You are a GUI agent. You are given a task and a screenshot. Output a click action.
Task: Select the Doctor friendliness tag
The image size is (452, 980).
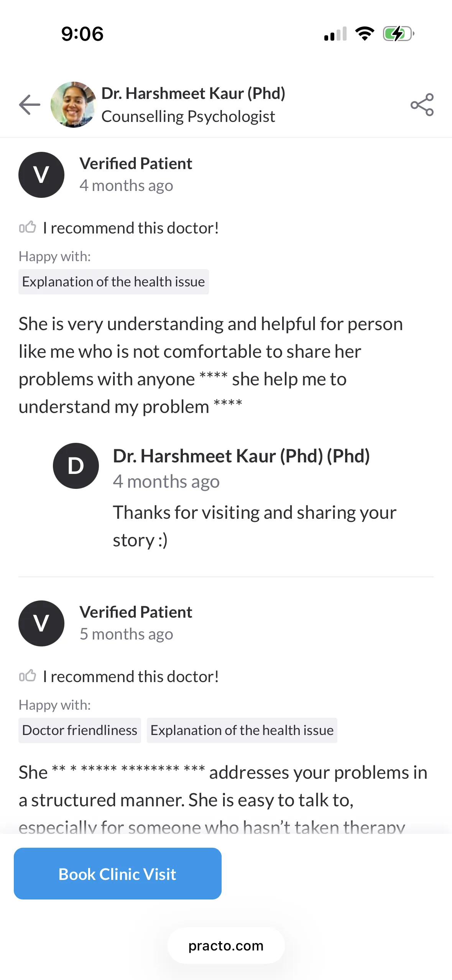point(80,730)
